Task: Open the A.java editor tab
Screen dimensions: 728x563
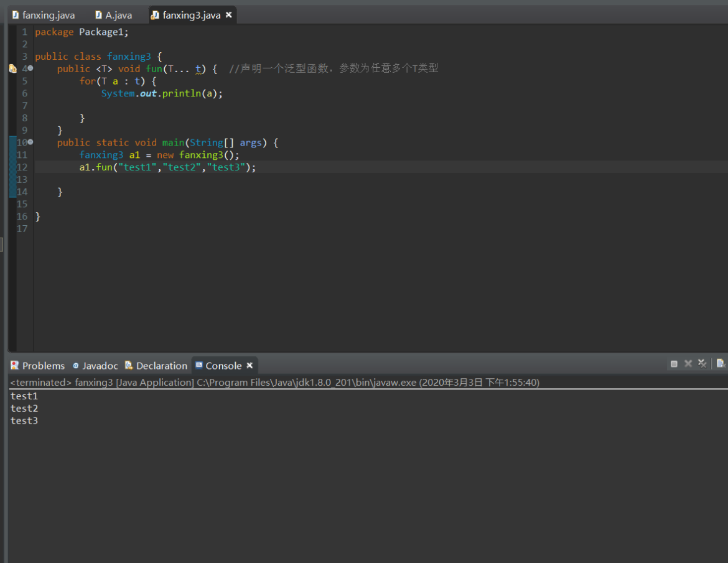Action: (x=118, y=15)
